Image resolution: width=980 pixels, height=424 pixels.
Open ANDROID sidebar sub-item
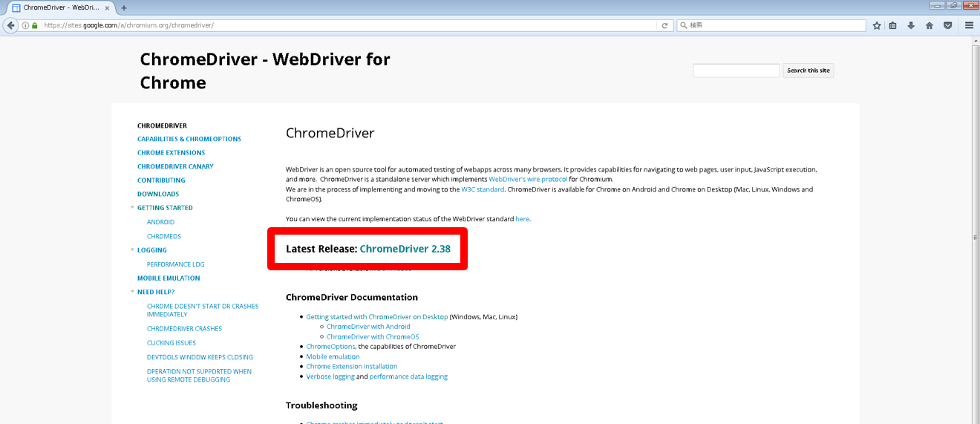pyautogui.click(x=160, y=222)
